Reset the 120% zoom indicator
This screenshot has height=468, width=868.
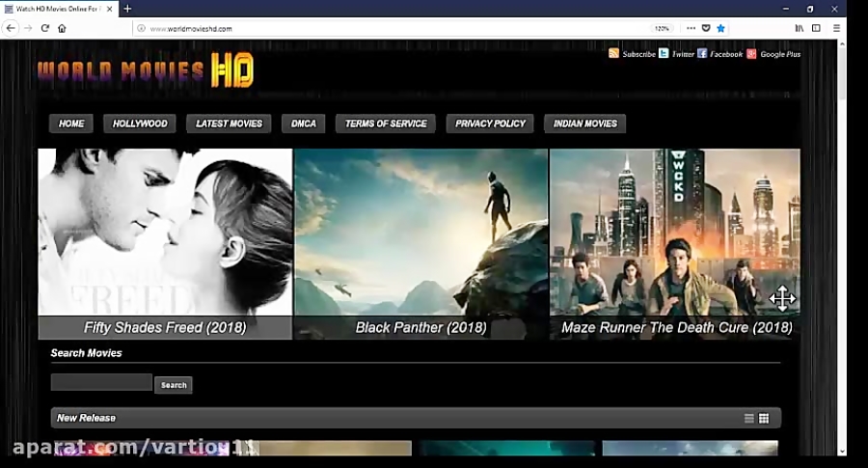pos(662,28)
